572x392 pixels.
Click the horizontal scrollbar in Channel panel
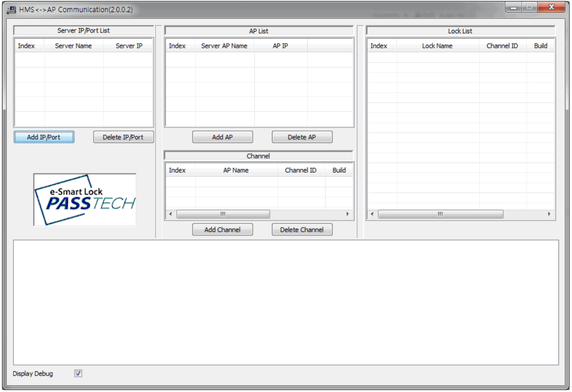pos(223,214)
